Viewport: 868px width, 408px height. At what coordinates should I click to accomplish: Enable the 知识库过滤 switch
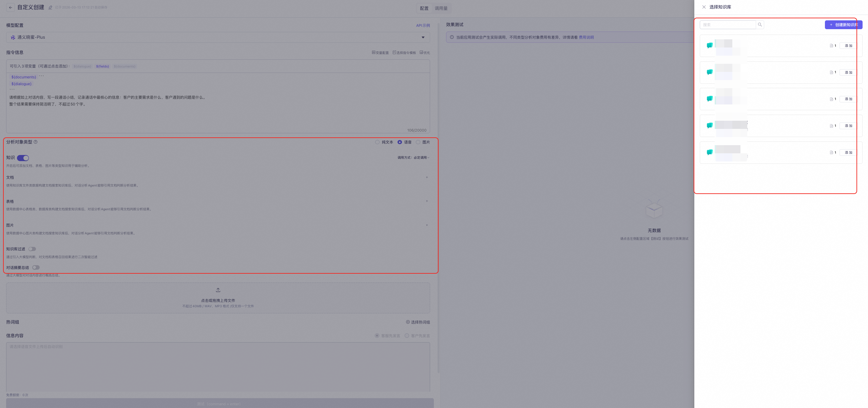tap(32, 249)
